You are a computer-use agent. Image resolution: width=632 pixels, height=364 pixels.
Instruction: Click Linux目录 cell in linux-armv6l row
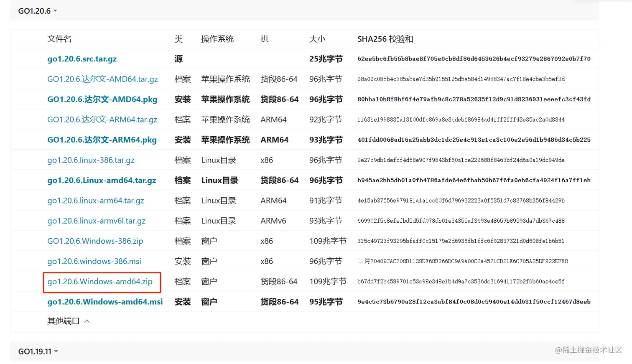pos(219,221)
